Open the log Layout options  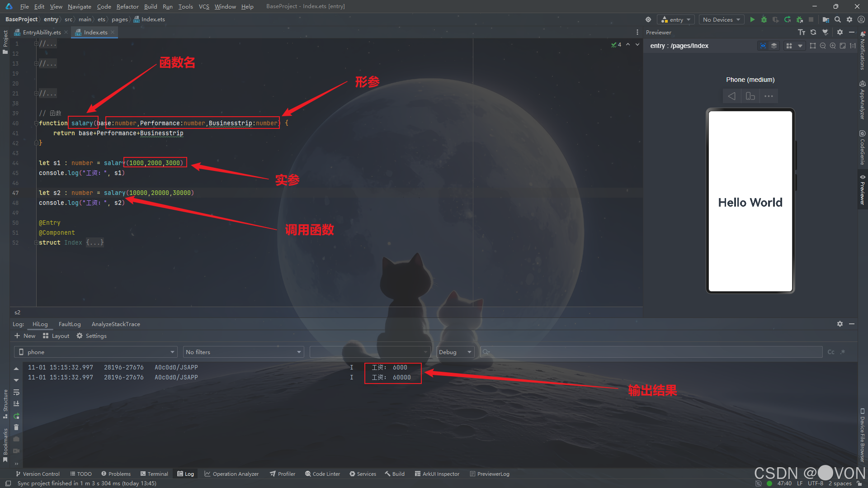[x=56, y=336]
